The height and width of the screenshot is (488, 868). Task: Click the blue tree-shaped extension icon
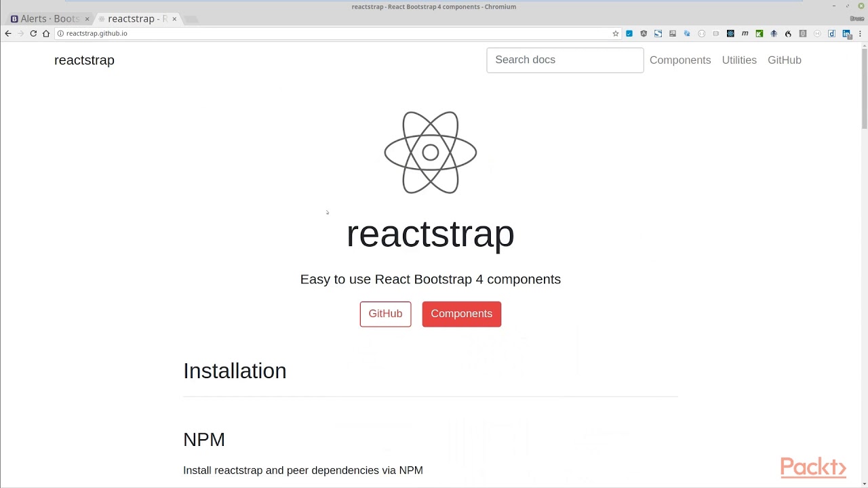point(774,33)
